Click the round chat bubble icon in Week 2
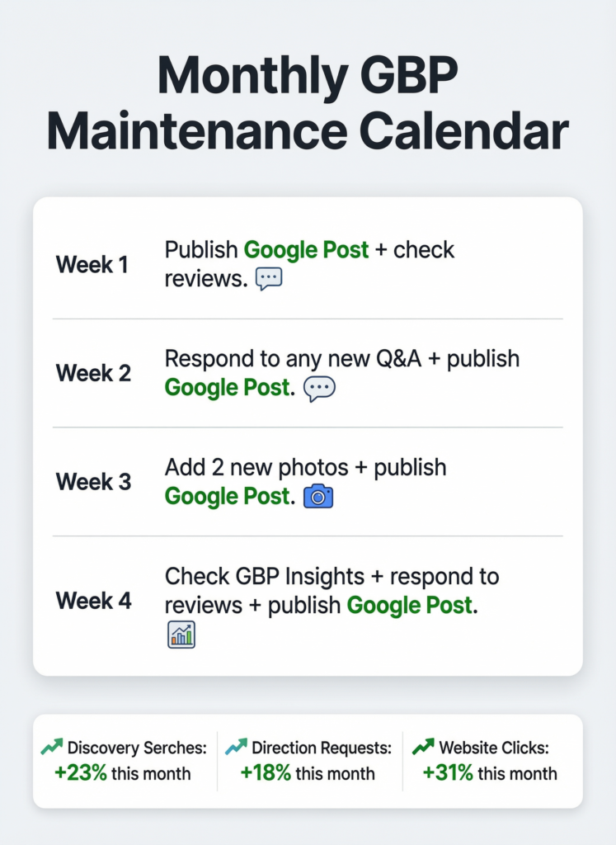The width and height of the screenshot is (616, 845). pos(319,389)
